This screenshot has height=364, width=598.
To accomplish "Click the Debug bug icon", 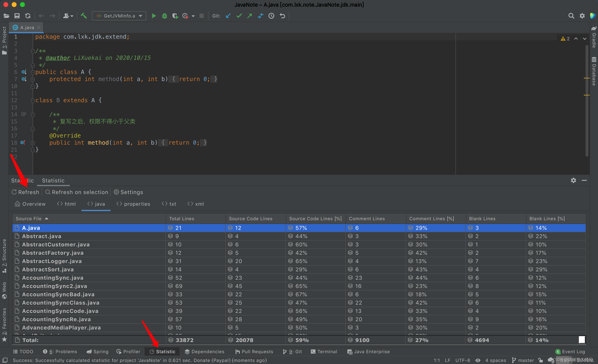I will coord(164,16).
